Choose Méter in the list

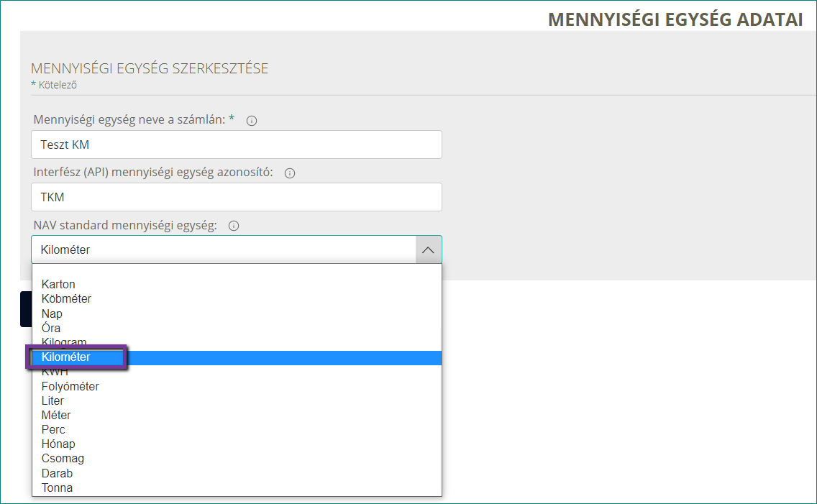(237, 416)
